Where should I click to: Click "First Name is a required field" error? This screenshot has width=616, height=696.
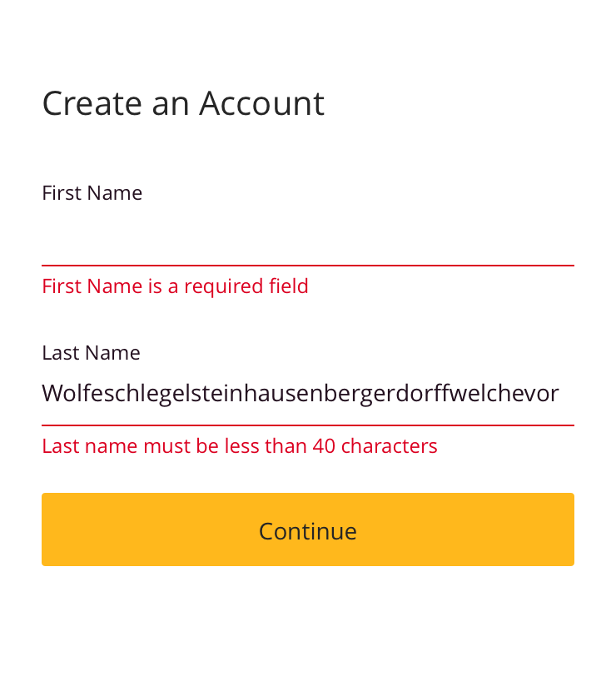pyautogui.click(x=175, y=286)
